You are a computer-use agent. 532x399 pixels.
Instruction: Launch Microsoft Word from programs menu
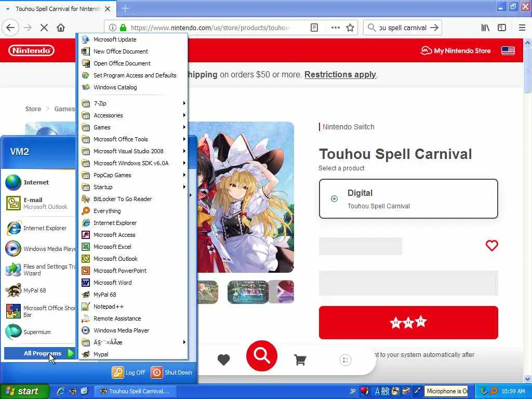[x=134, y=283]
